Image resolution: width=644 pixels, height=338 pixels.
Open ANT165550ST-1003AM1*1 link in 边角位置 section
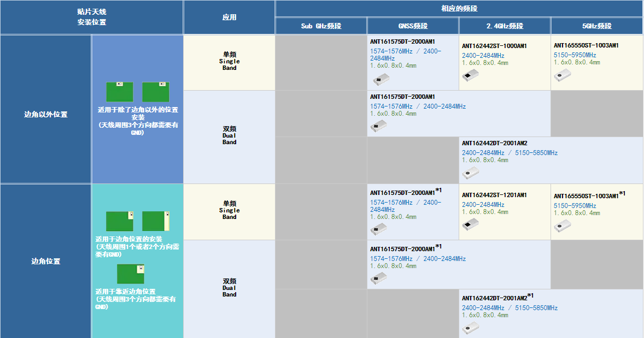point(586,195)
